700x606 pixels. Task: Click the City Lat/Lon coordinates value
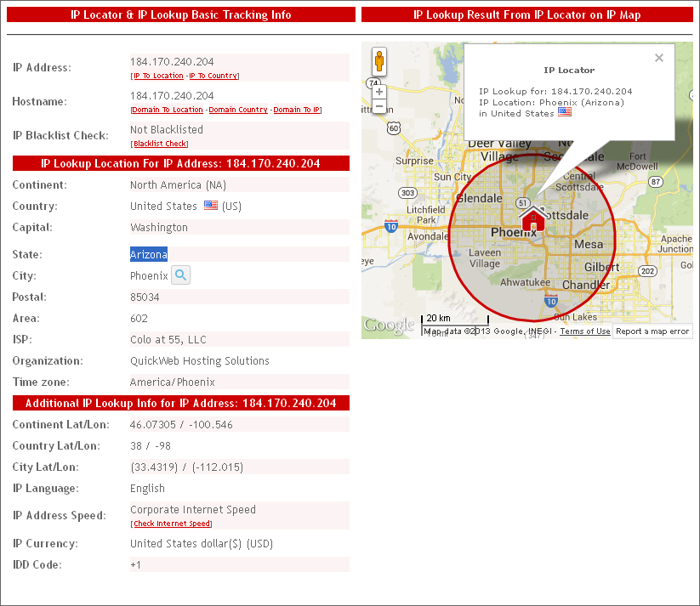[x=186, y=467]
